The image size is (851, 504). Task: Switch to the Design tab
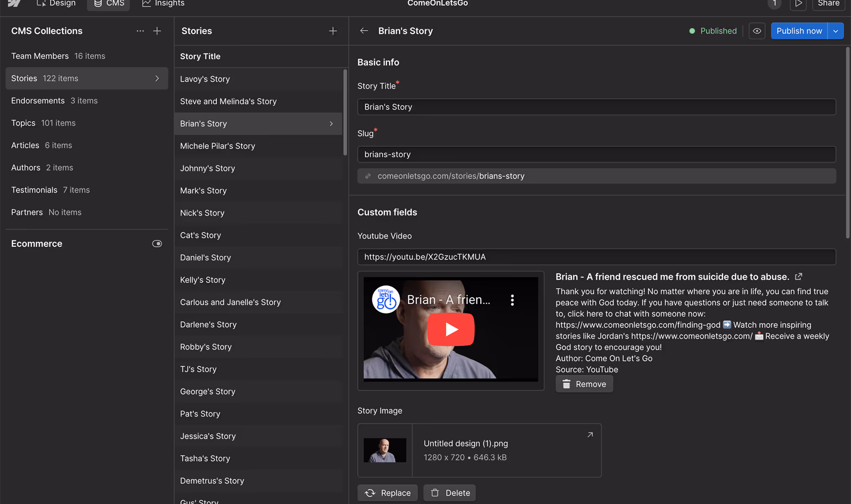click(56, 4)
